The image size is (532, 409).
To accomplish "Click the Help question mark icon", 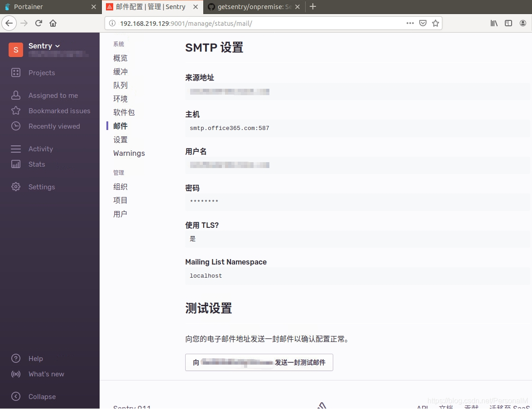I will point(15,358).
